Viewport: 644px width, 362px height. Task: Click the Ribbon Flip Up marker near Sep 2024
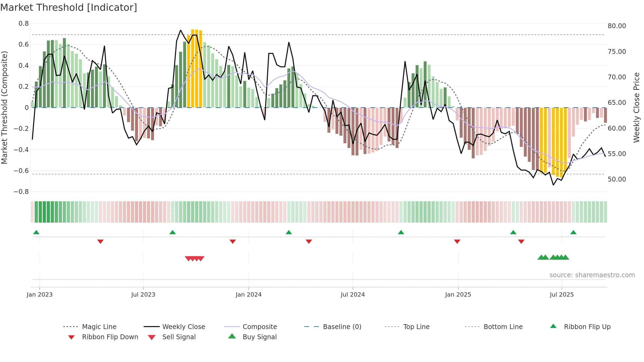401,232
